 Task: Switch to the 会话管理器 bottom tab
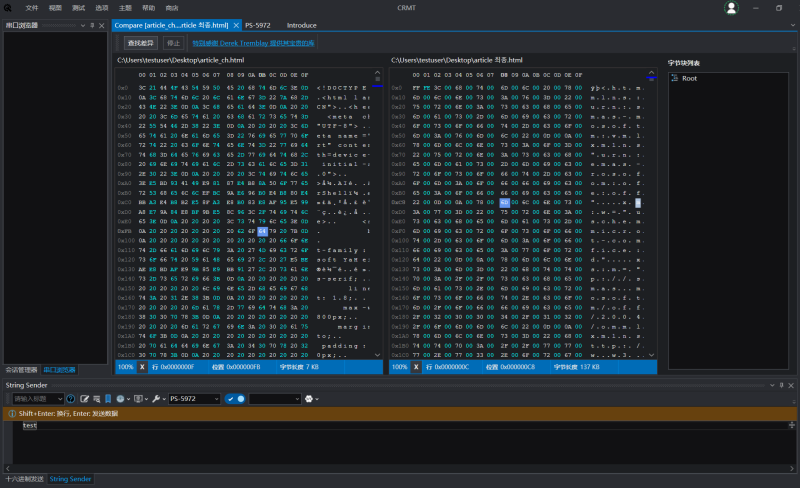21,370
